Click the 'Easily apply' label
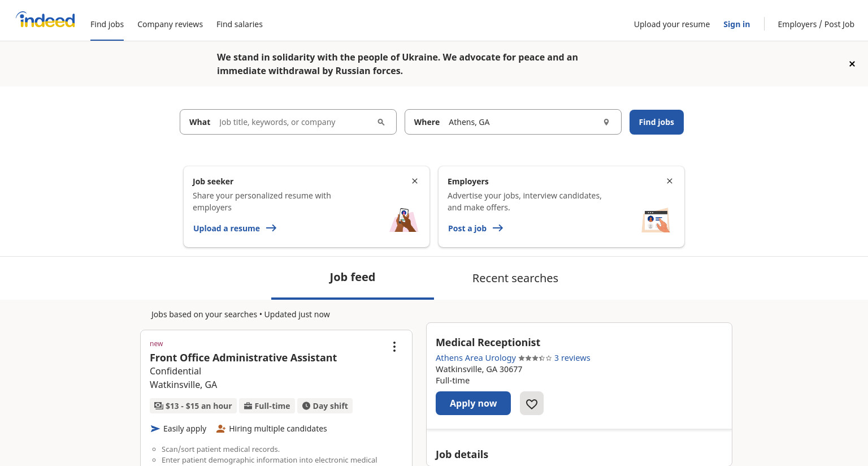This screenshot has width=868, height=466. [185, 429]
